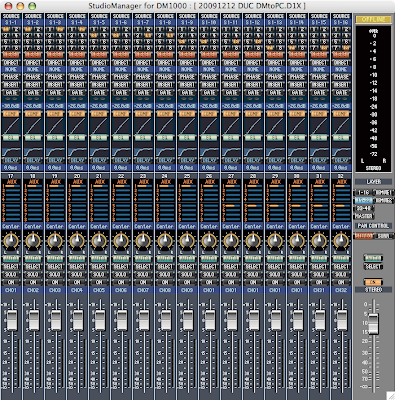This screenshot has width=395, height=400.
Task: Open the EQ curve graph on channel 18
Action: tap(33, 150)
